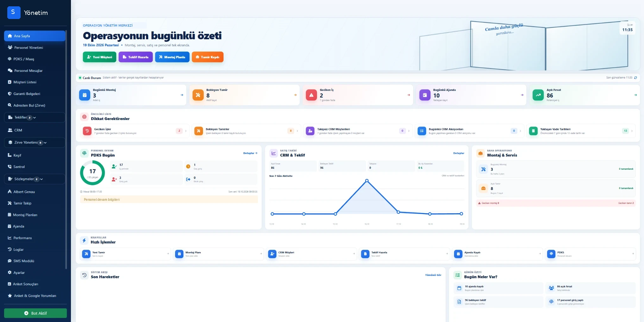Screen dimensions: 644x322
Task: Expand the Teklifler submenu in sidebar
Action: click(35, 117)
